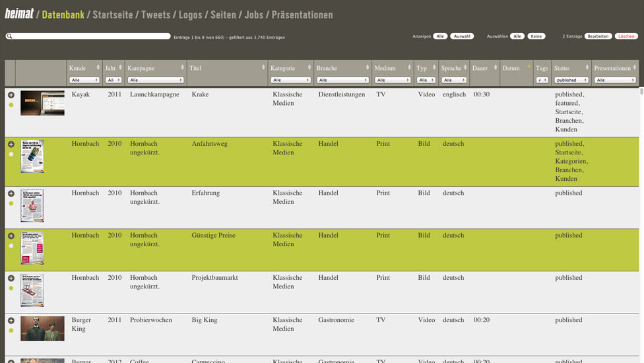Open the Erfahrung print ad thumbnail
644x363 pixels.
(x=32, y=206)
